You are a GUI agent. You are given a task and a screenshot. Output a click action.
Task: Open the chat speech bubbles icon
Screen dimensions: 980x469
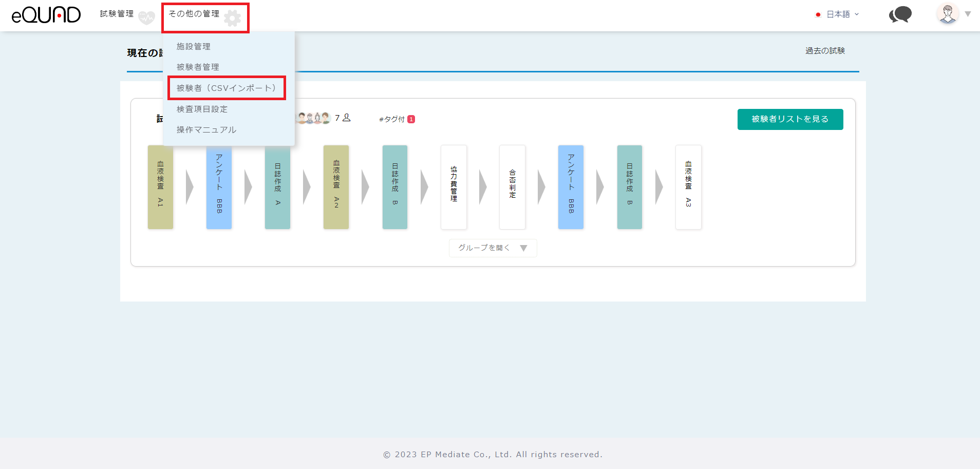pyautogui.click(x=900, y=15)
